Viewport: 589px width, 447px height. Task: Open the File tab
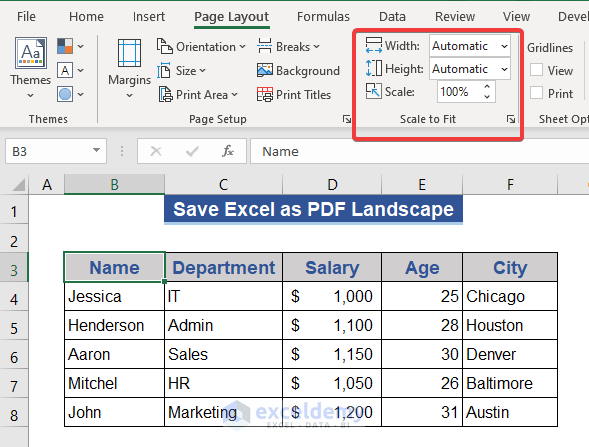tap(26, 17)
